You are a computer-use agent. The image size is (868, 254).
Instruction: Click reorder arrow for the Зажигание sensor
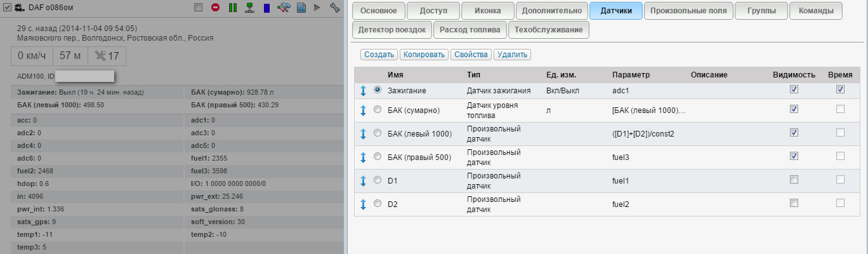[x=364, y=91]
